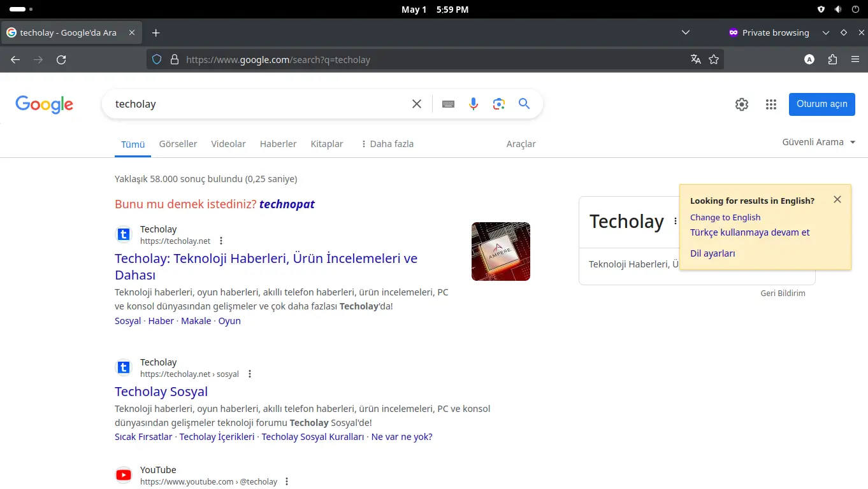List all tabs with the chevron button
Viewport: 868px width, 489px height.
pyautogui.click(x=686, y=32)
